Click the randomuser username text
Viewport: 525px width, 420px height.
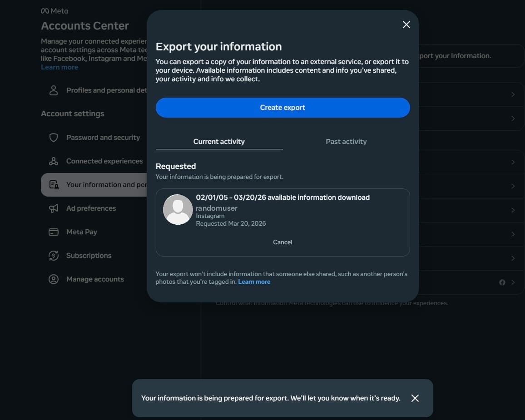point(217,208)
